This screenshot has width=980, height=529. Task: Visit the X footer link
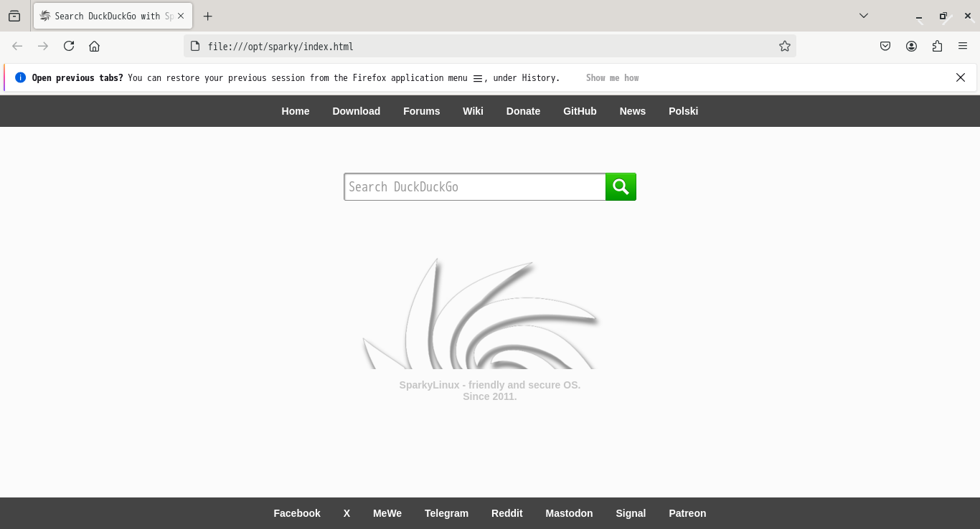click(x=347, y=513)
